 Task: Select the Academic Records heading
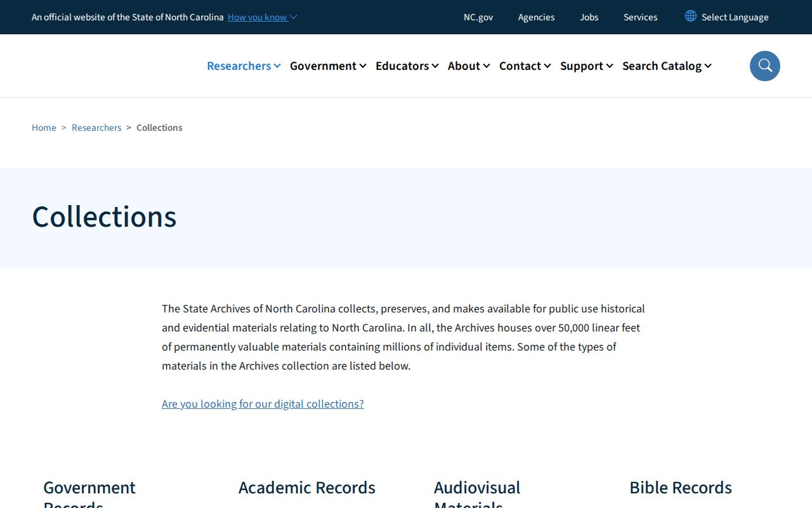click(x=307, y=488)
